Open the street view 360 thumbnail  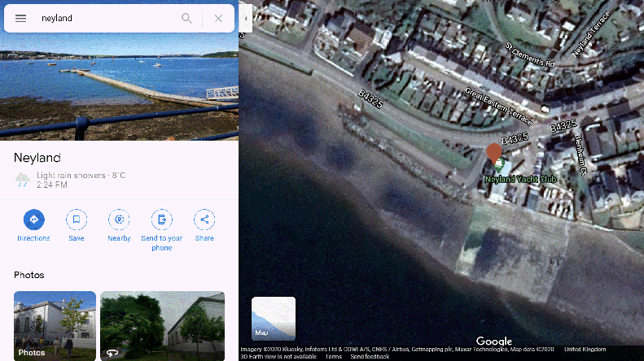coord(162,325)
